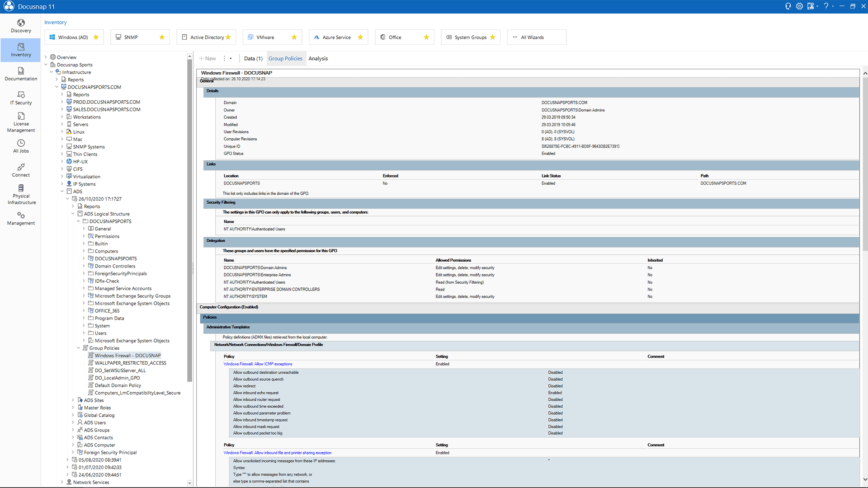Open the All Wizards menu
This screenshot has width=868, height=488.
(x=537, y=38)
